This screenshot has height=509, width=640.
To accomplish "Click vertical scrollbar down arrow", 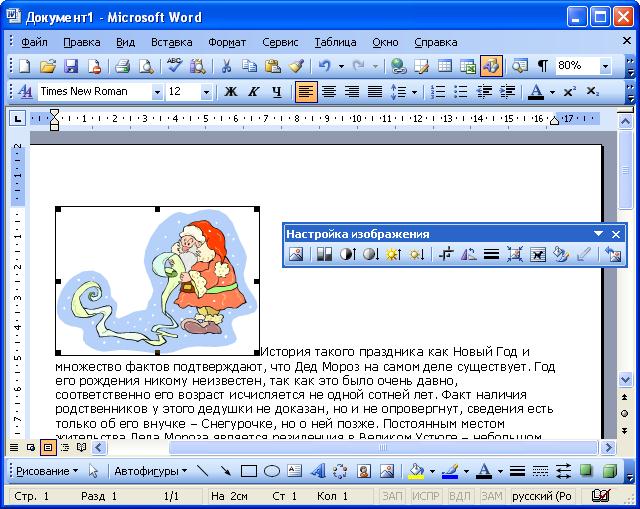I will click(625, 380).
